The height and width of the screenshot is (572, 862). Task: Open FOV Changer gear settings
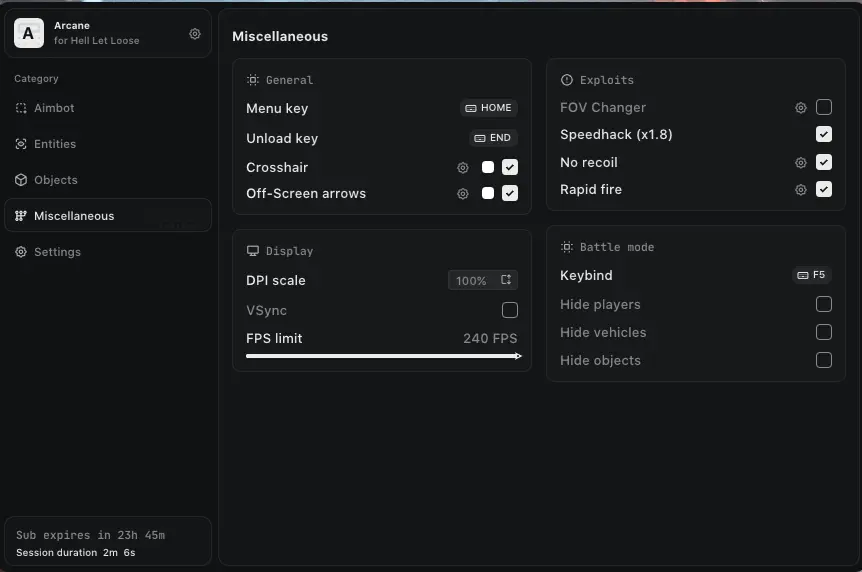[801, 108]
